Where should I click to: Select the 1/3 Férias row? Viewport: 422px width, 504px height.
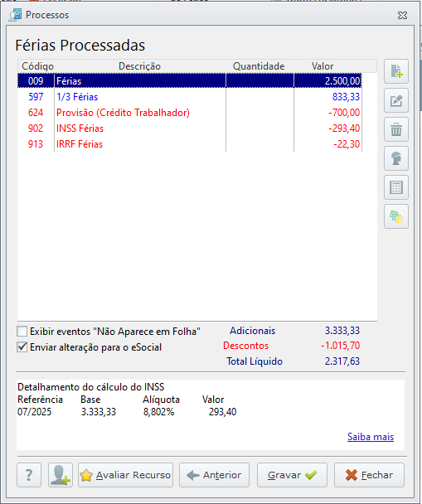click(190, 96)
